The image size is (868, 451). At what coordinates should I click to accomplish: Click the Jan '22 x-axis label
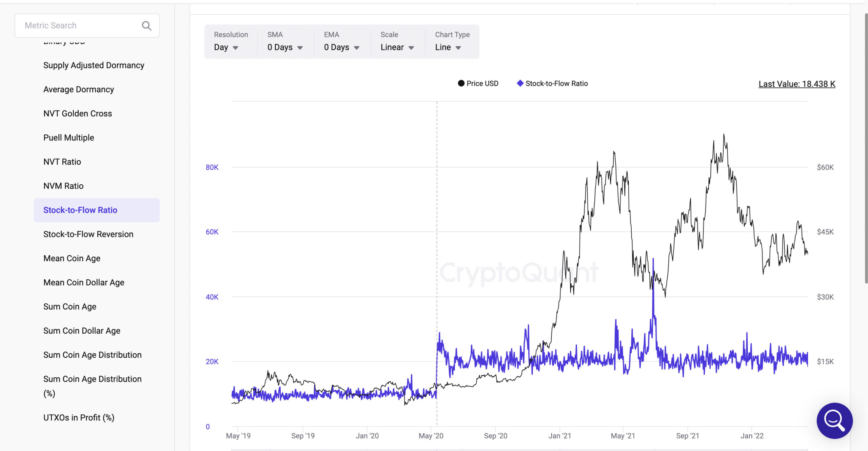(x=752, y=436)
